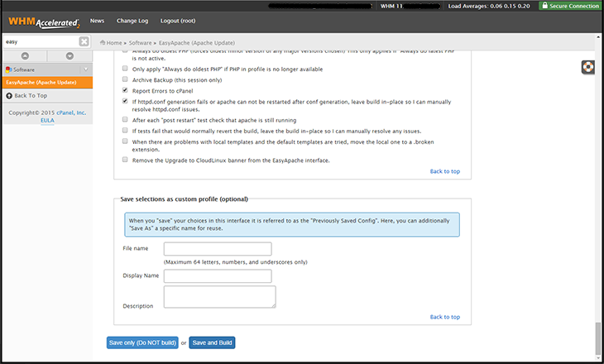Collapse the Software section chevron
604x364 pixels.
(85, 69)
